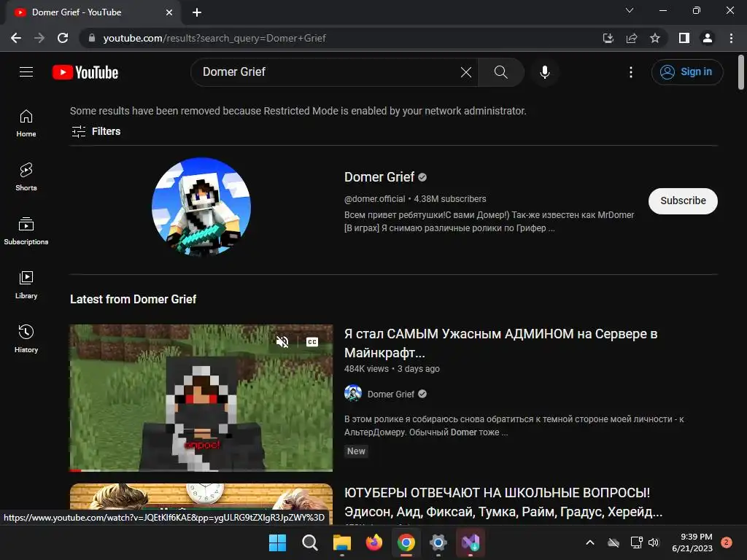Image resolution: width=747 pixels, height=560 pixels.
Task: Open the search Filters panel
Action: (96, 131)
